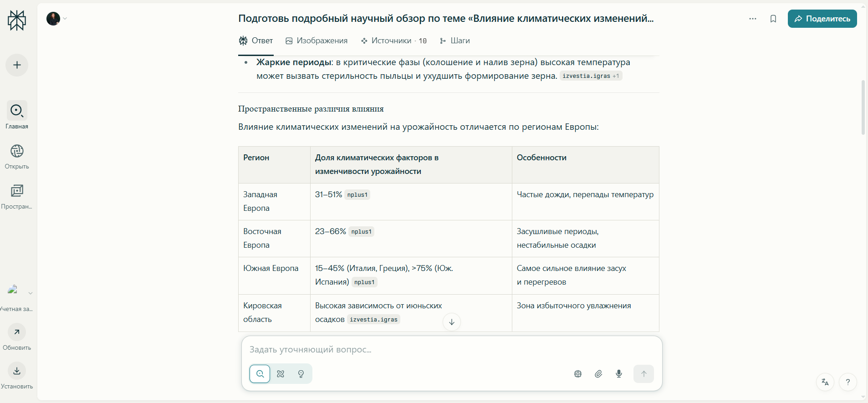The image size is (868, 403).
Task: Open the Учетная запись account avatar
Action: point(13,290)
